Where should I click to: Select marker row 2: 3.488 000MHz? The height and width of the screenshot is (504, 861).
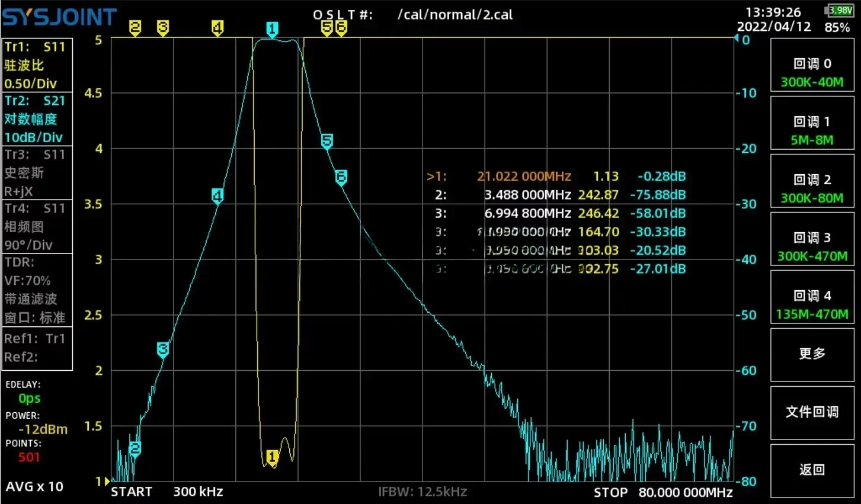click(561, 195)
